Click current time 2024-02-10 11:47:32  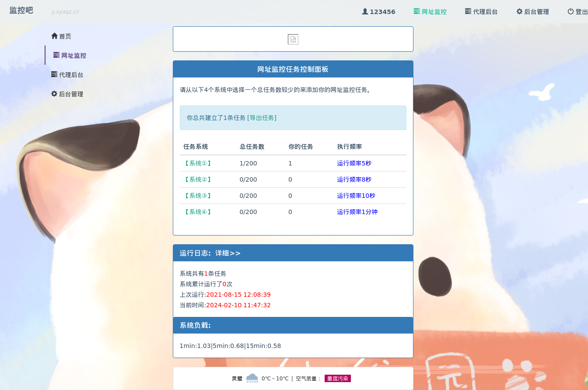[x=238, y=305]
